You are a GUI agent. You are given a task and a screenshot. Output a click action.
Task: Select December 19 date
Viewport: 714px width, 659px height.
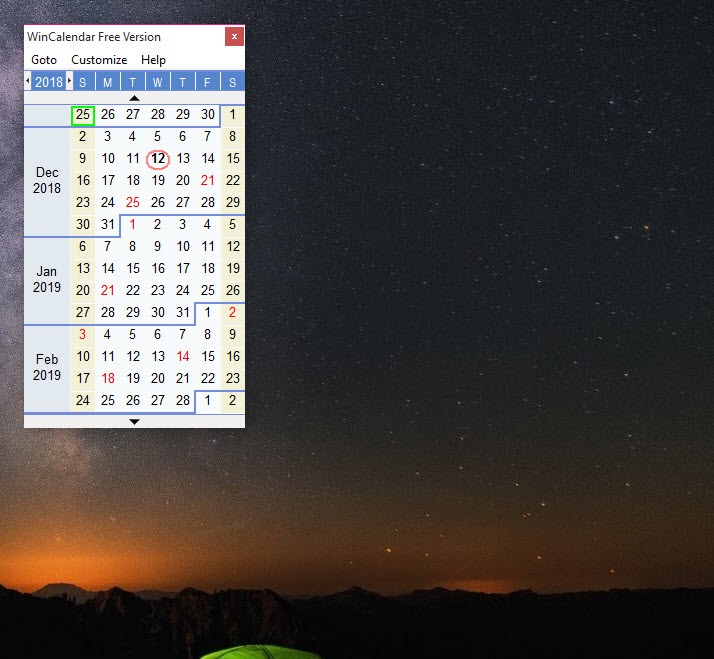(158, 180)
